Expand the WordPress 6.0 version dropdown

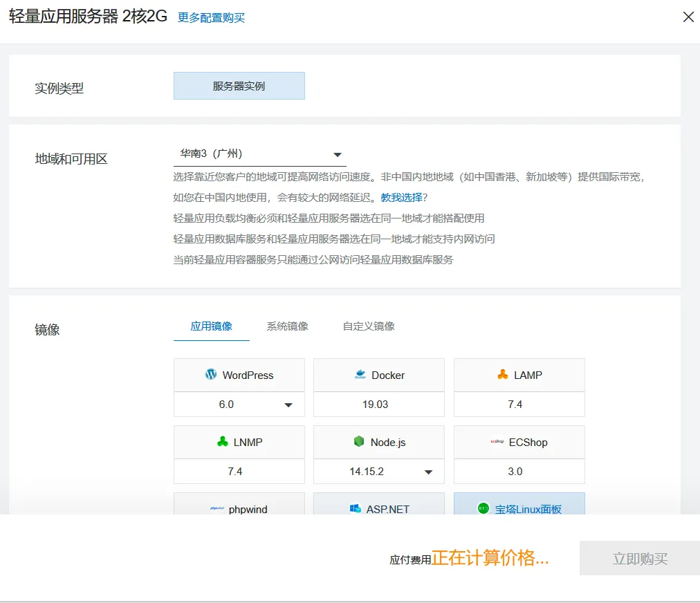point(288,405)
